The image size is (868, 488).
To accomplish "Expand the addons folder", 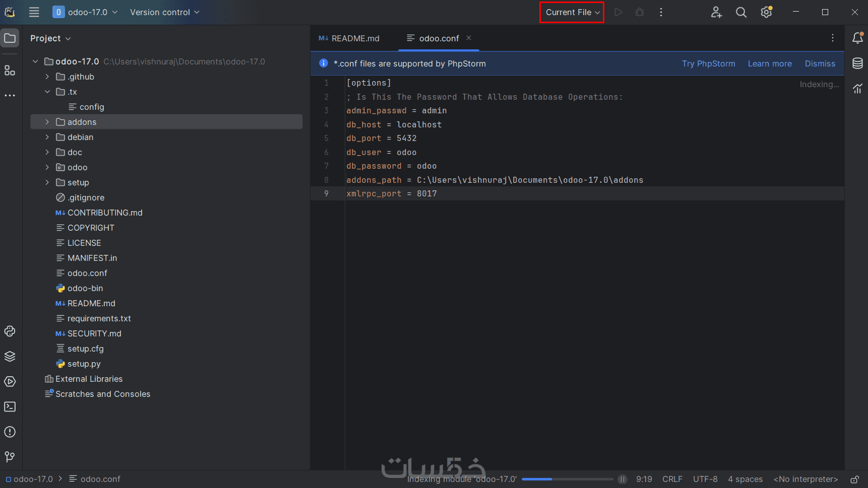I will (47, 122).
